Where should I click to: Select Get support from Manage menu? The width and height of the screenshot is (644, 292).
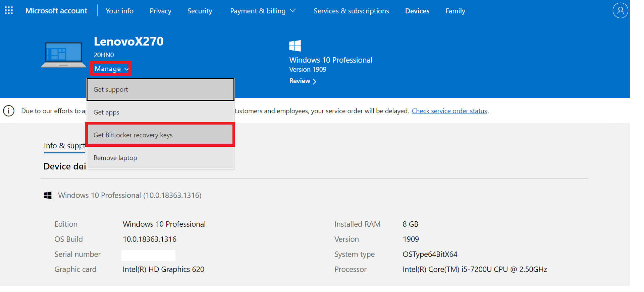point(160,89)
